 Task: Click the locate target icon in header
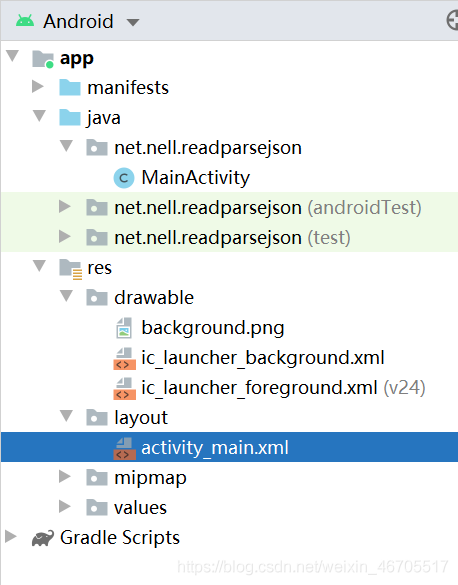pyautogui.click(x=452, y=20)
